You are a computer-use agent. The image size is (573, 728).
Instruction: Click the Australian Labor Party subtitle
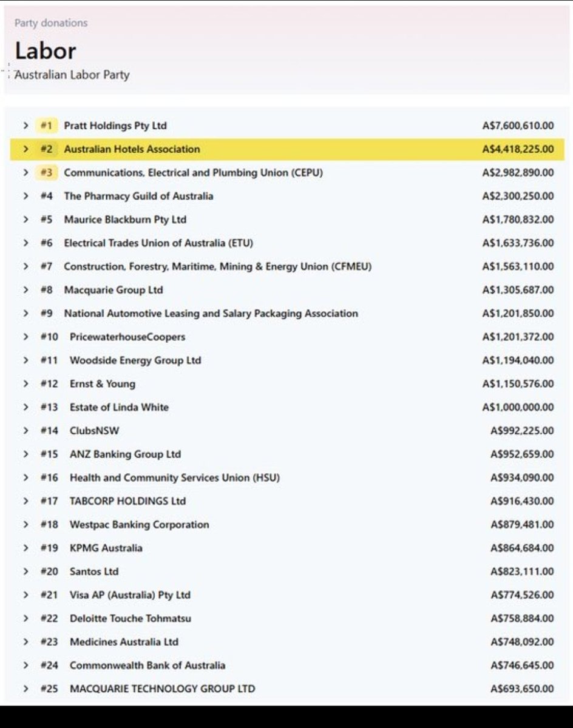coord(72,75)
